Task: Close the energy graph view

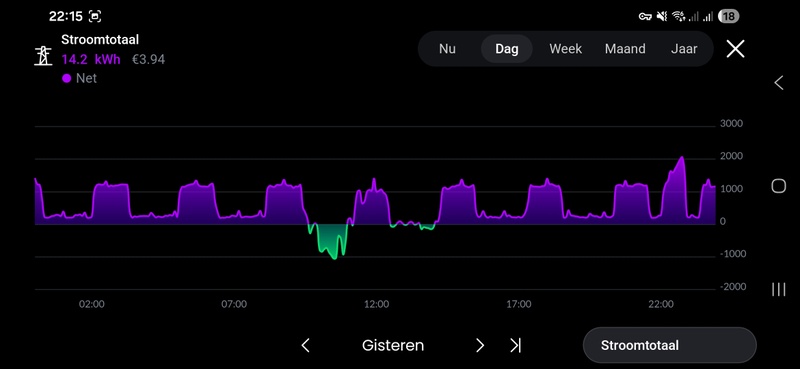Action: point(735,49)
